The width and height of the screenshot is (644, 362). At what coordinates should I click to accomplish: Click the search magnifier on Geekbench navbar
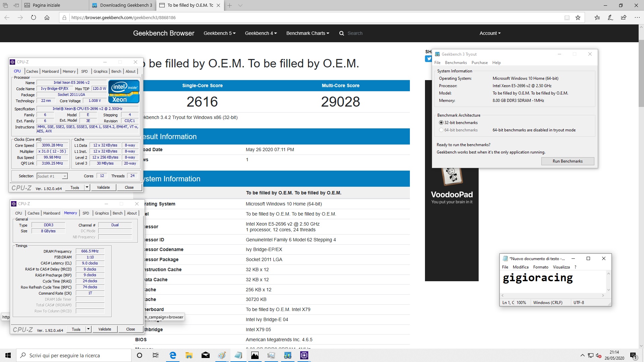[341, 33]
